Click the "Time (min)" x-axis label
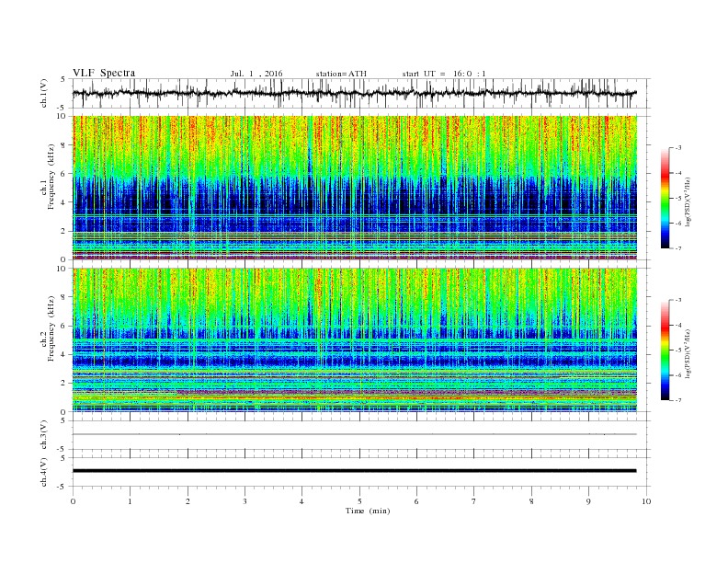 pyautogui.click(x=368, y=511)
